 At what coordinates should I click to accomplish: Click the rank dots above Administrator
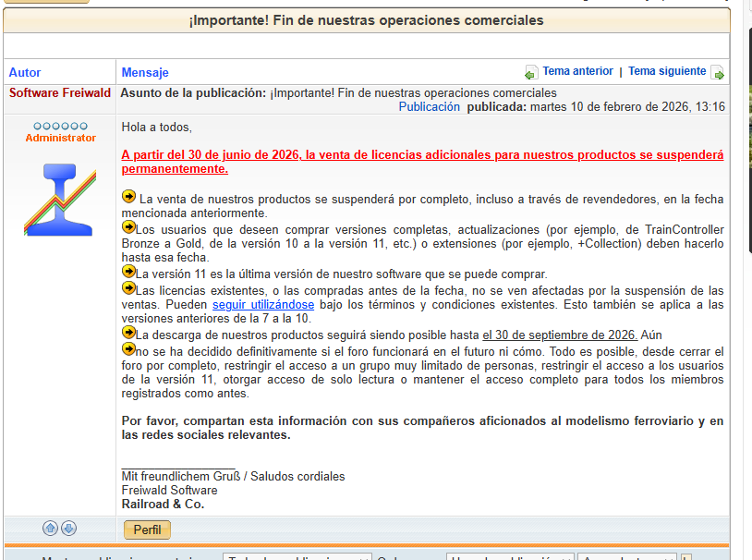pyautogui.click(x=60, y=126)
